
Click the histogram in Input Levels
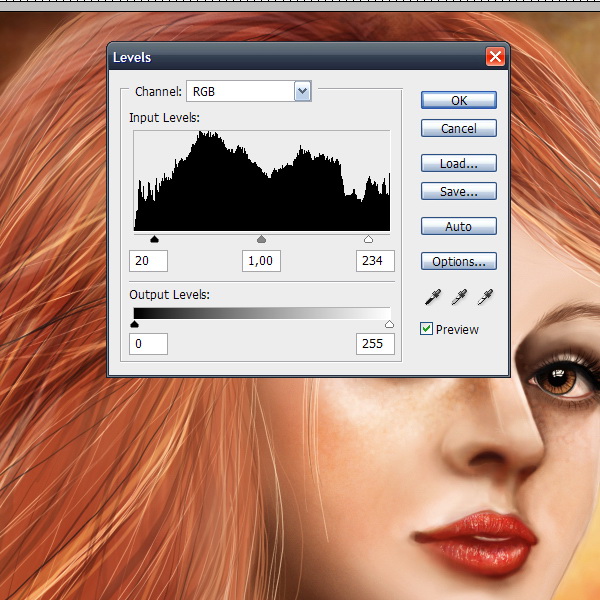tap(262, 181)
